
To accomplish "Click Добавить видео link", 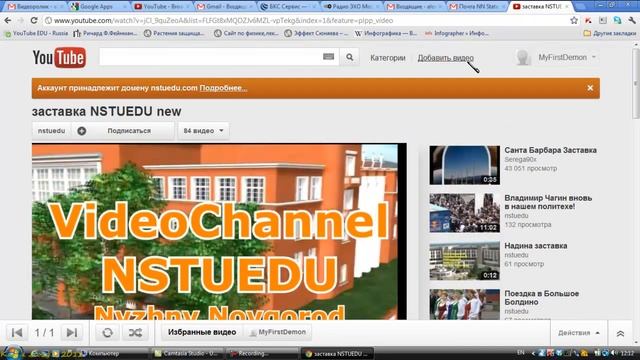I will (445, 58).
